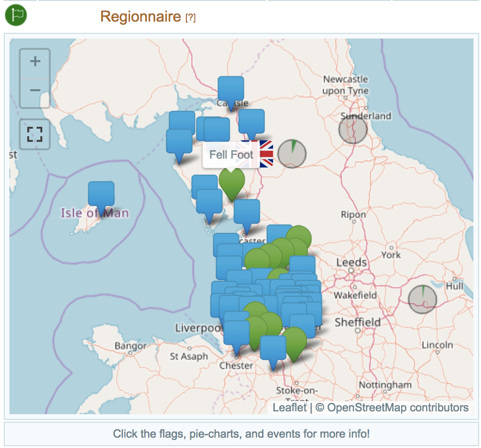Open the OpenStreetMap contributors link
The width and height of the screenshot is (481, 448).
click(397, 407)
